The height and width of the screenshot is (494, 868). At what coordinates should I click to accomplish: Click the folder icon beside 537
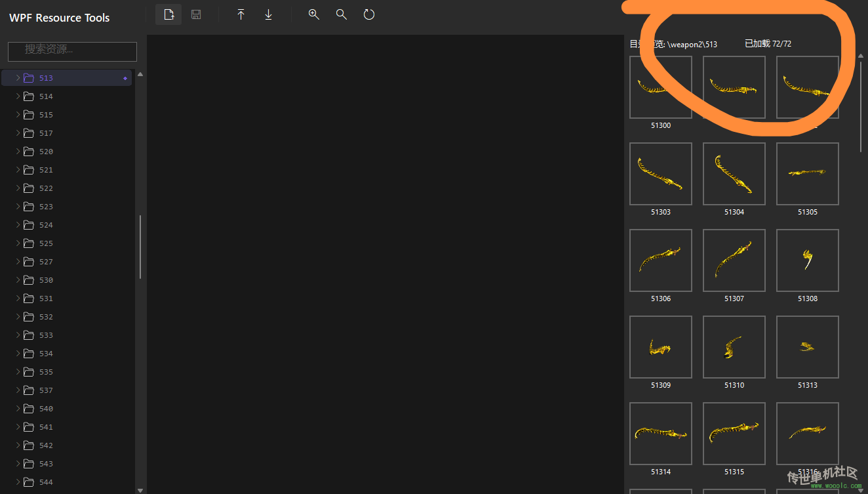click(x=28, y=390)
